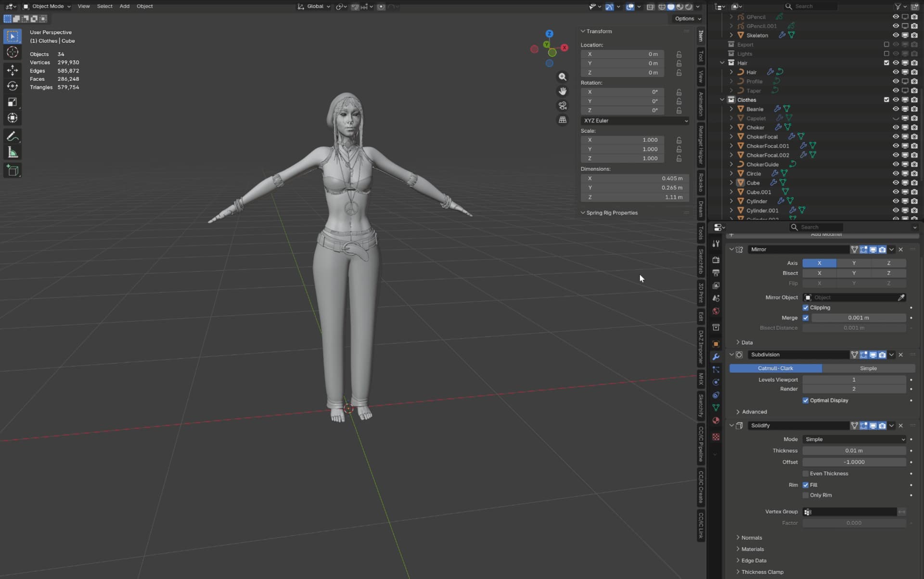This screenshot has height=579, width=924.
Task: Expand the Normals section in Solidify
Action: click(x=751, y=538)
